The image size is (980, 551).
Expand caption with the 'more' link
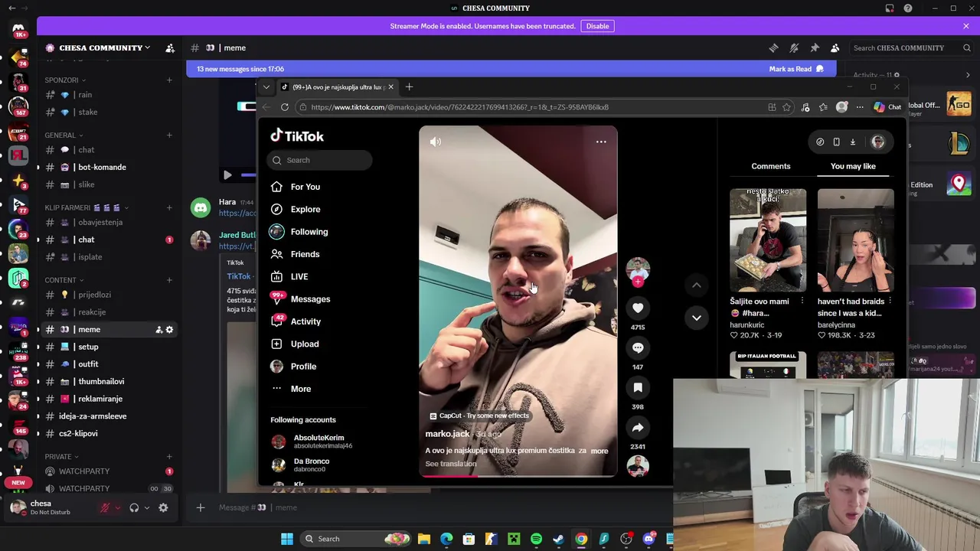pos(599,451)
